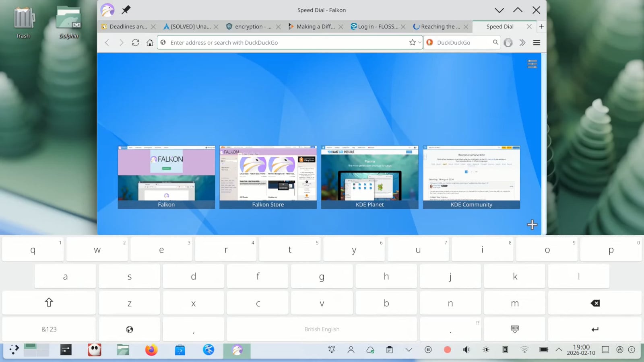Open the Falkon hamburger main menu
The width and height of the screenshot is (644, 362).
(537, 42)
